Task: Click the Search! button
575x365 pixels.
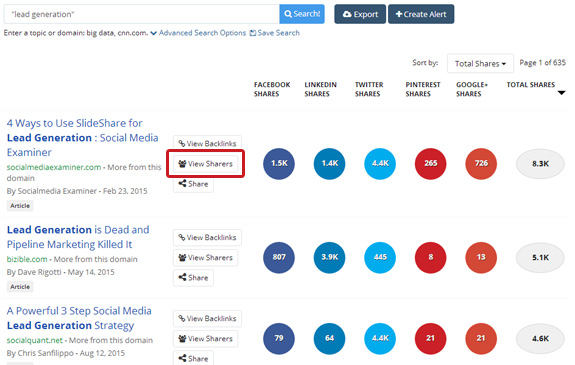Action: pos(302,14)
